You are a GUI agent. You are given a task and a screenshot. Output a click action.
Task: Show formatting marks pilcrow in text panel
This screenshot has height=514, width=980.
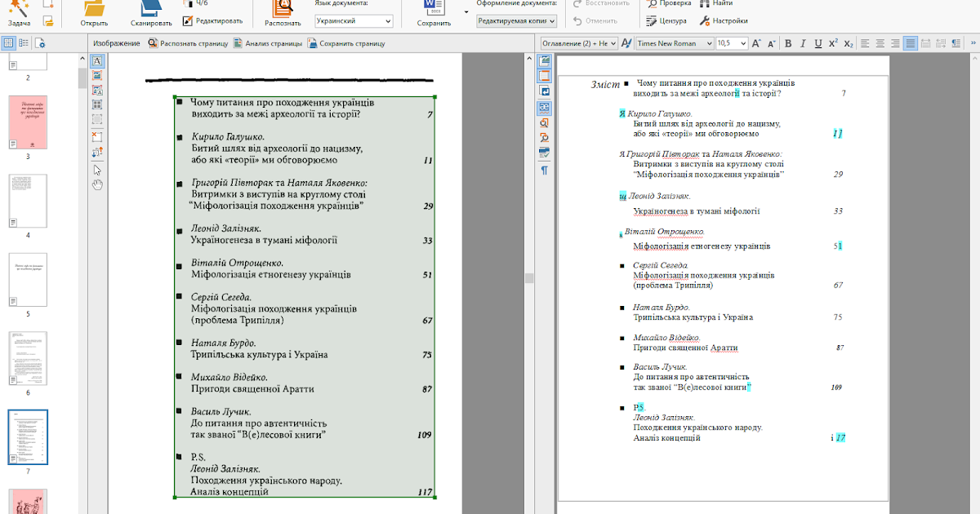coord(545,171)
